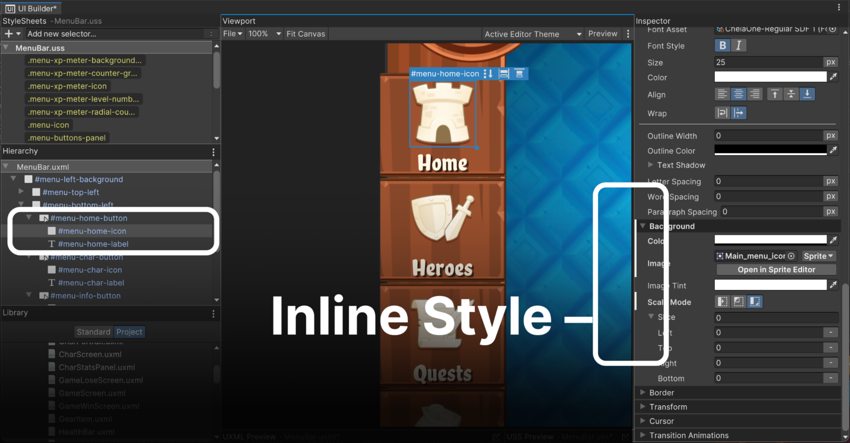Click the eyedropper next to Outline Color
Screen dimensions: 850x443
[x=833, y=151]
